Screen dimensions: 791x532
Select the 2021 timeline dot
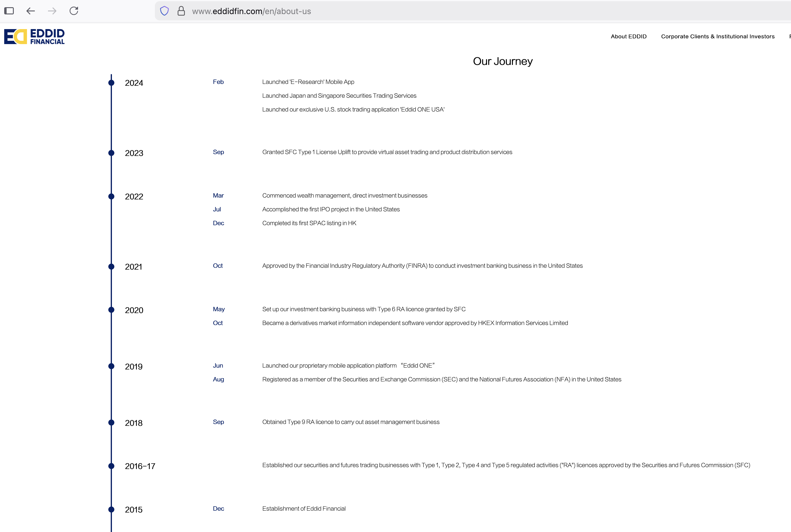[x=111, y=267]
